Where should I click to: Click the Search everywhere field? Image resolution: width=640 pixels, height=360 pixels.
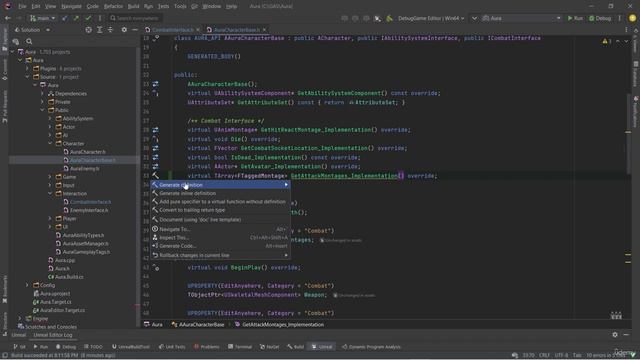(x=135, y=18)
